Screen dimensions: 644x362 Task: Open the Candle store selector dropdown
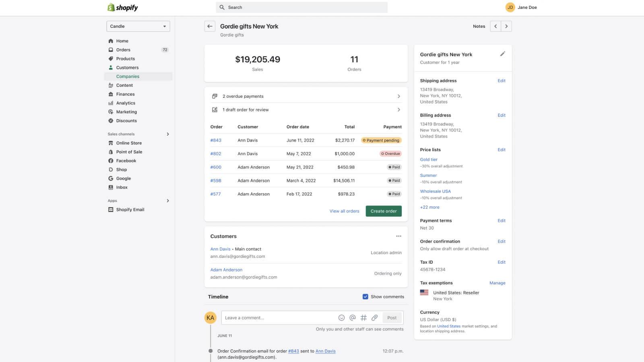[x=138, y=26]
